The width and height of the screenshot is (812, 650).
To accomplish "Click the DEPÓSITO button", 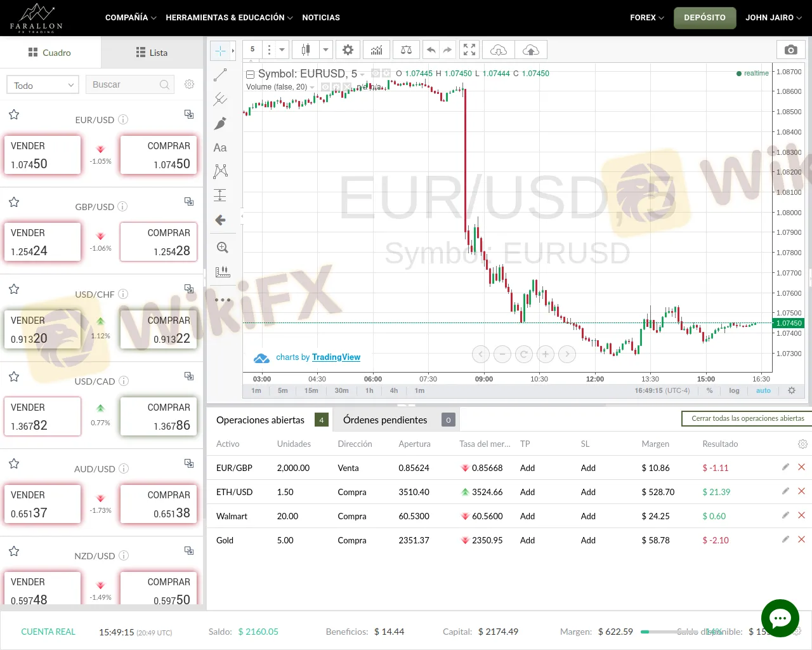I will (705, 18).
